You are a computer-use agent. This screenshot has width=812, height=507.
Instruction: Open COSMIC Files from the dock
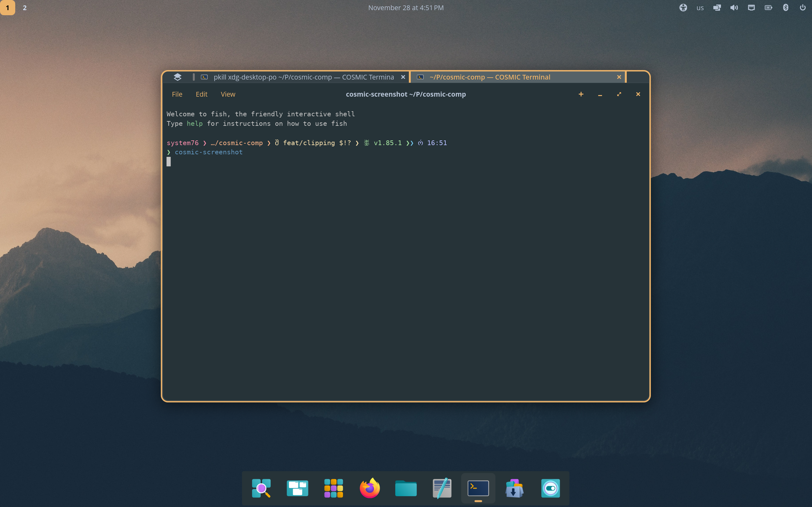point(406,488)
